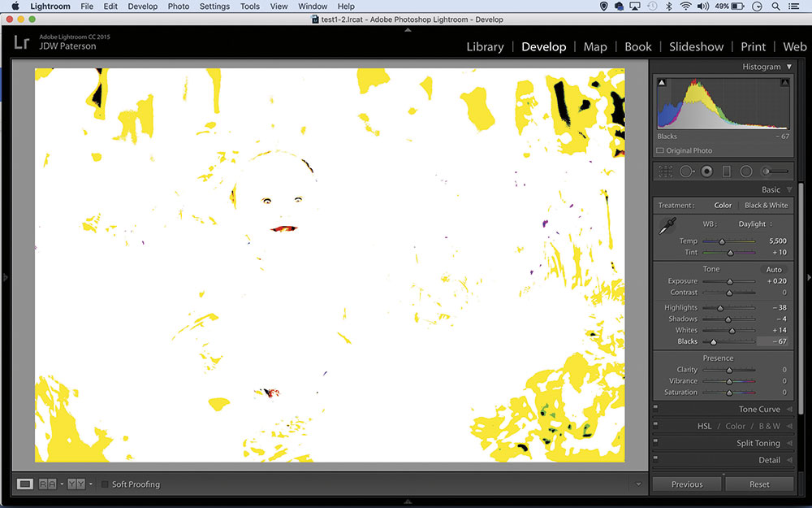The height and width of the screenshot is (508, 812).
Task: Select the Crop Overlay tool
Action: [x=665, y=171]
